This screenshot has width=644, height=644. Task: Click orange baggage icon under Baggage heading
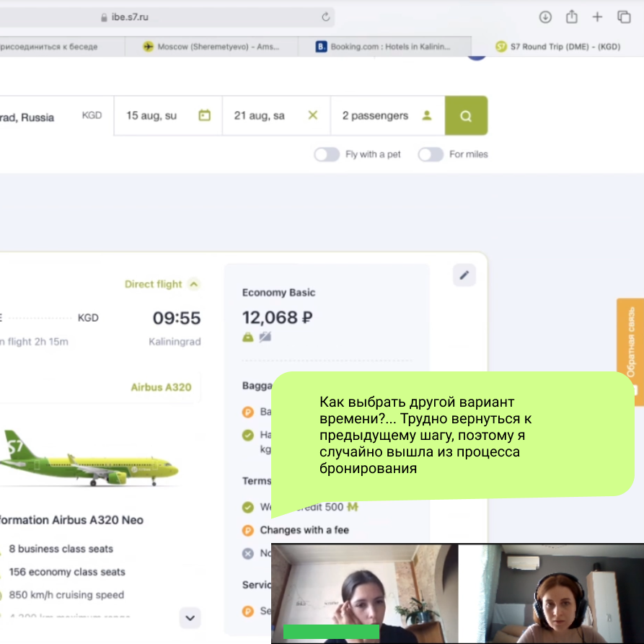coord(247,412)
